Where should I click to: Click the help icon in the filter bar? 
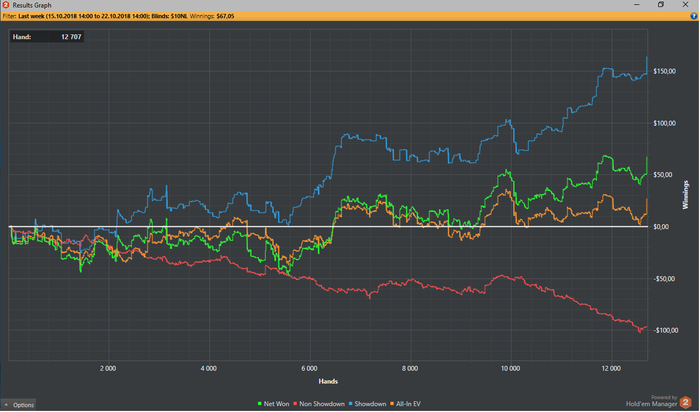[694, 16]
